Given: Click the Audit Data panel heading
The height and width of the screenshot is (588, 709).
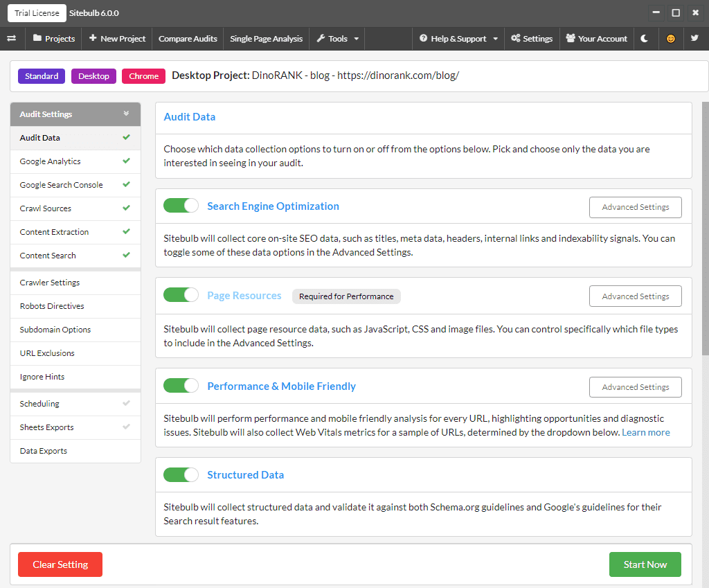Looking at the screenshot, I should point(190,116).
